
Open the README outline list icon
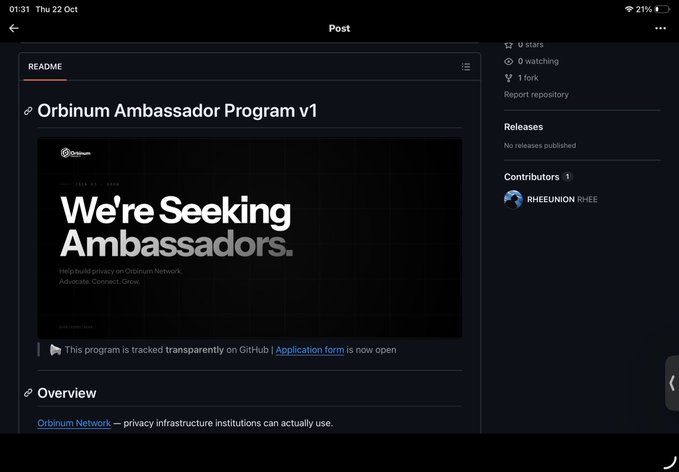466,67
